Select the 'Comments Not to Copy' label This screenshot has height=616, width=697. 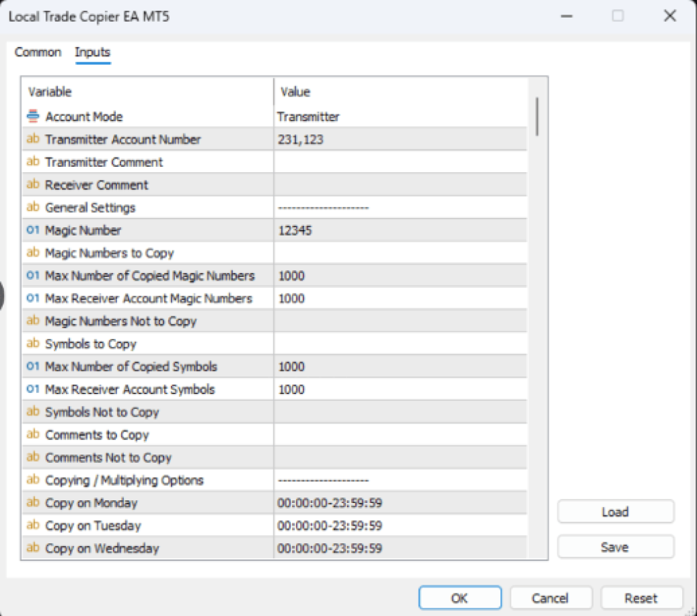click(108, 457)
